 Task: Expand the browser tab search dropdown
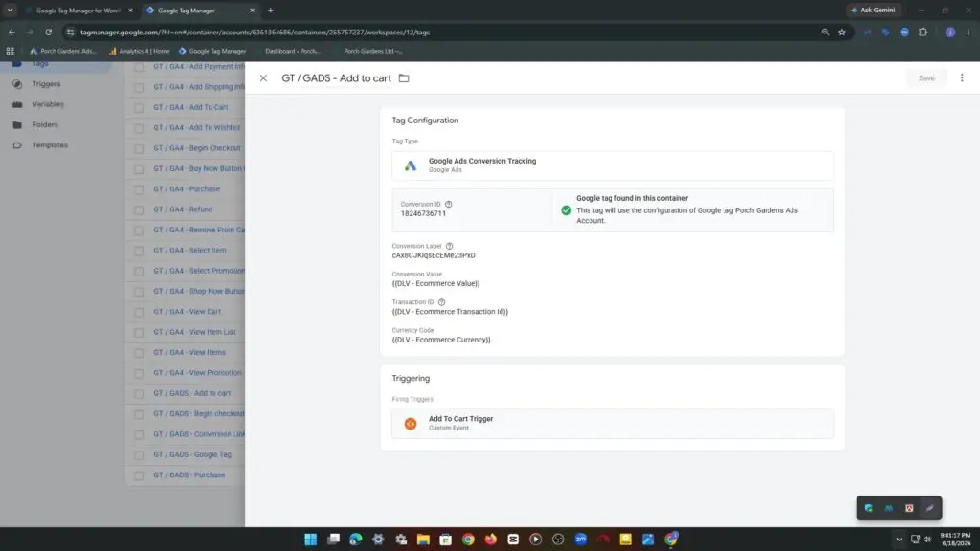click(x=10, y=10)
